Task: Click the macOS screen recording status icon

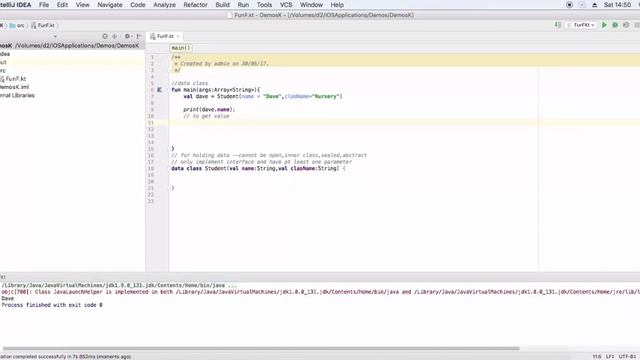Action: pyautogui.click(x=569, y=5)
